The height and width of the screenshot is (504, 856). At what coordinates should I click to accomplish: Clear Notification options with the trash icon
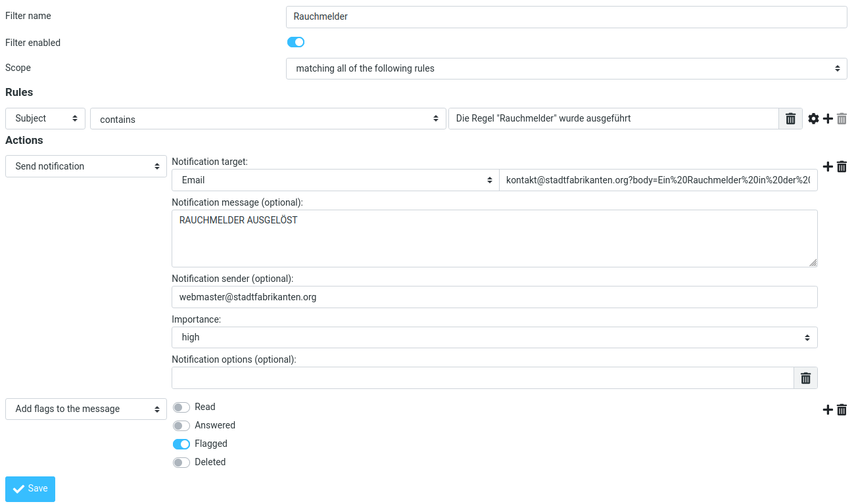pyautogui.click(x=805, y=378)
